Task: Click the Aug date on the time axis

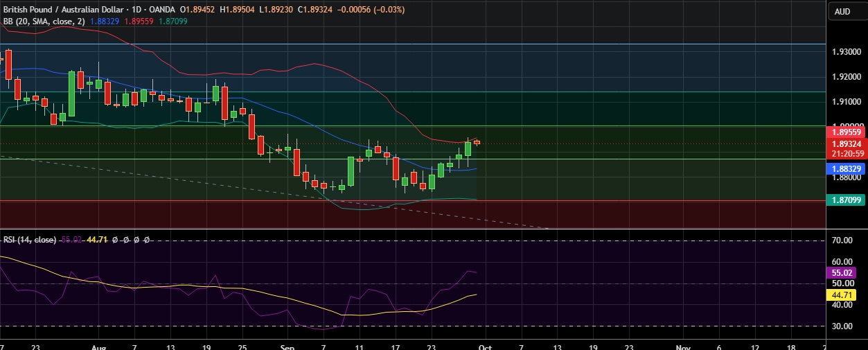Action: pyautogui.click(x=99, y=344)
